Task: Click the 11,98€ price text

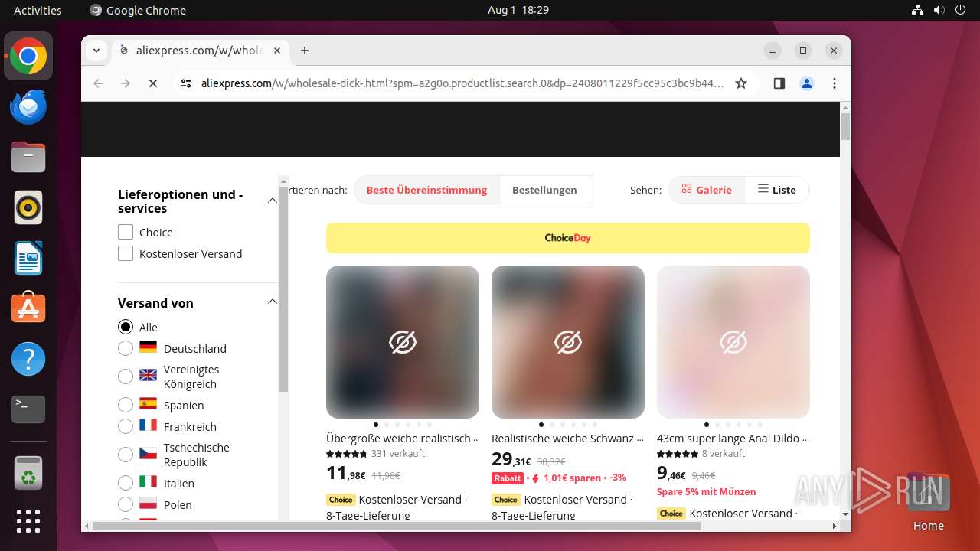Action: point(346,474)
